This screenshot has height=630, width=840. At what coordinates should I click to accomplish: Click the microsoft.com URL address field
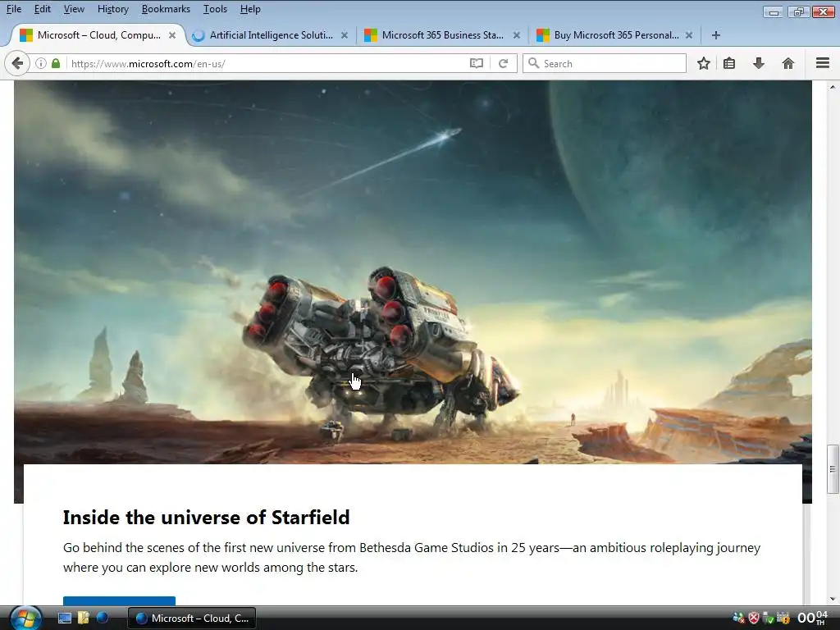[268, 63]
